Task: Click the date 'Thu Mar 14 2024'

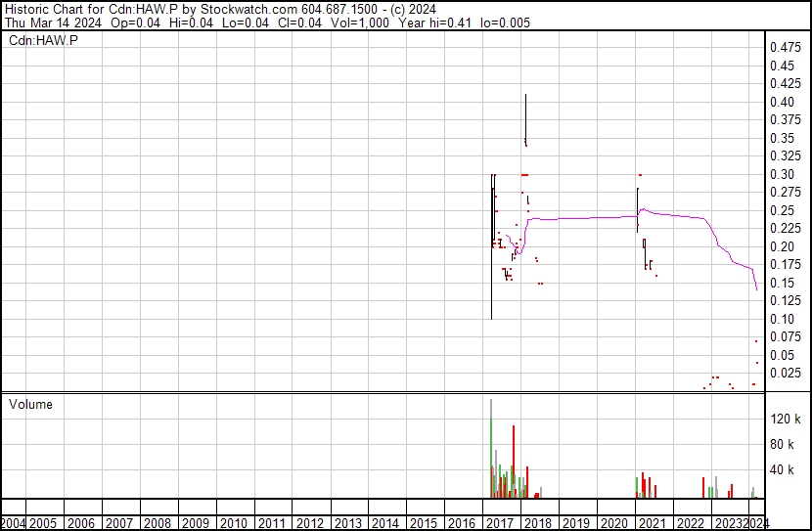Action: pyautogui.click(x=54, y=22)
